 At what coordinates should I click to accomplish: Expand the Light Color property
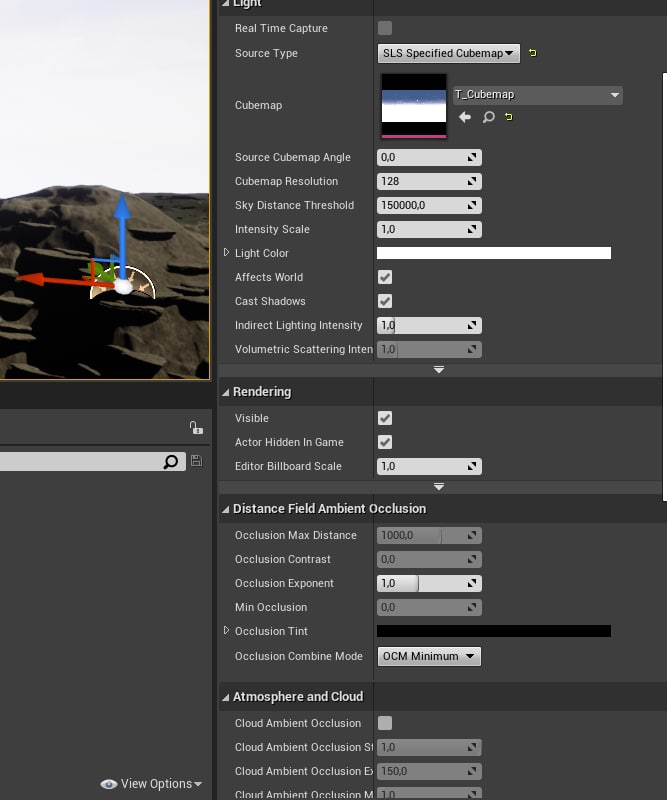click(x=227, y=253)
